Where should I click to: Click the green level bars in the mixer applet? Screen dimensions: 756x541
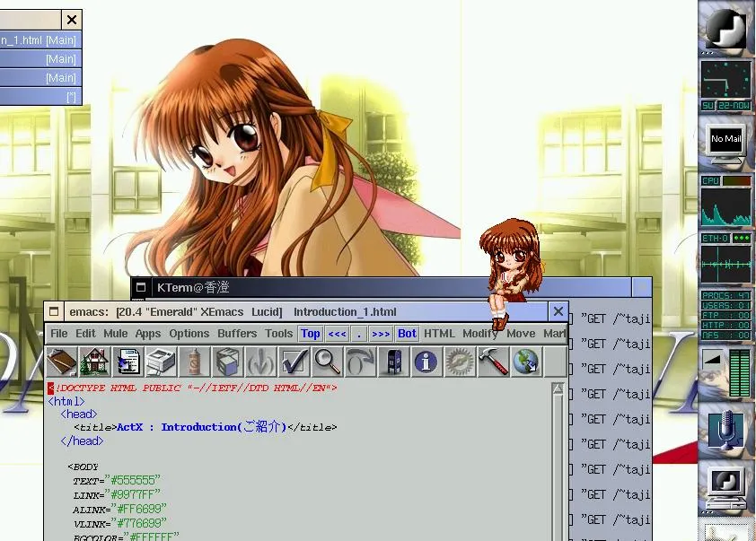pyautogui.click(x=740, y=373)
